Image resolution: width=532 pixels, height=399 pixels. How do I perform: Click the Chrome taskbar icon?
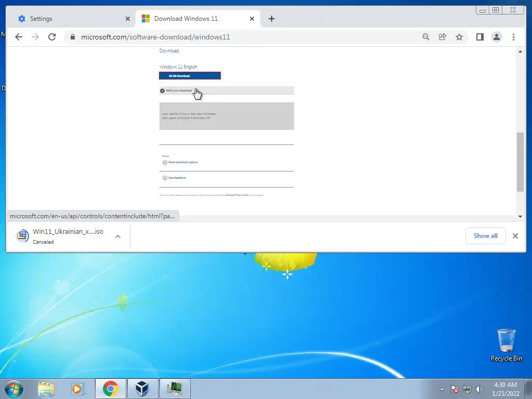coord(110,389)
